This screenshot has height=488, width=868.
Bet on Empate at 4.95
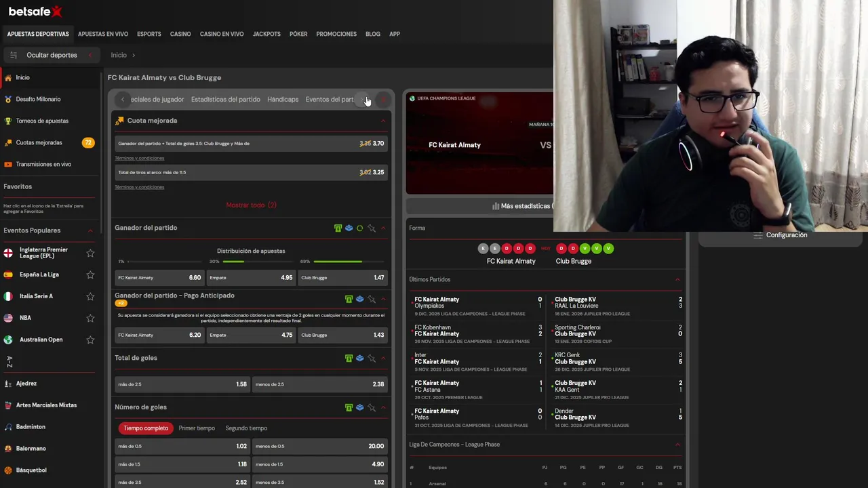click(x=251, y=278)
